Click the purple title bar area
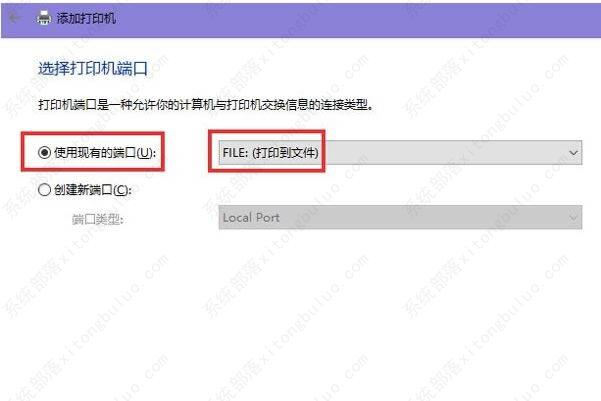This screenshot has height=401, width=601. [x=345, y=19]
